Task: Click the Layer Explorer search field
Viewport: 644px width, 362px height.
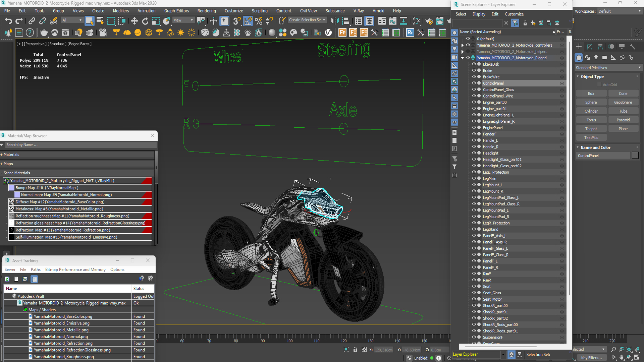Action: pyautogui.click(x=477, y=23)
